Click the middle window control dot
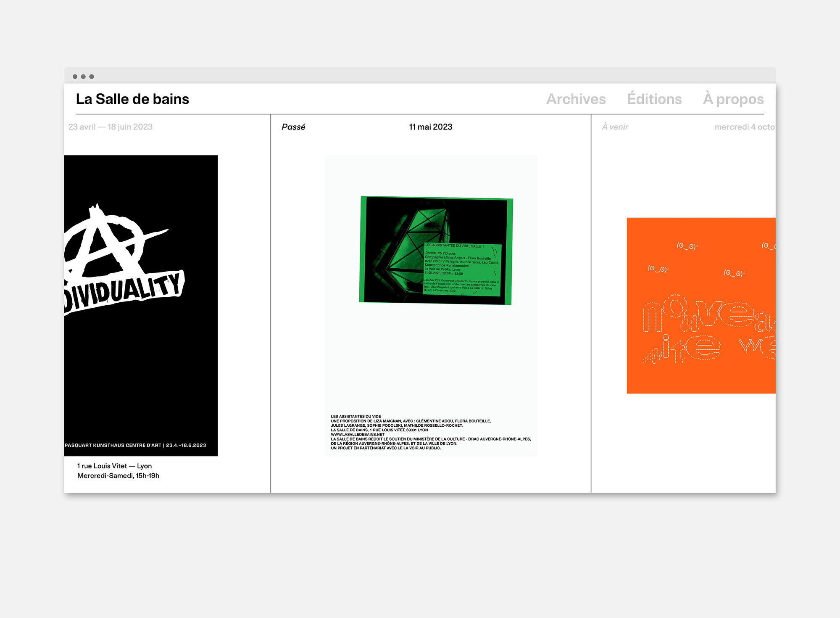This screenshot has height=618, width=840. pos(83,77)
